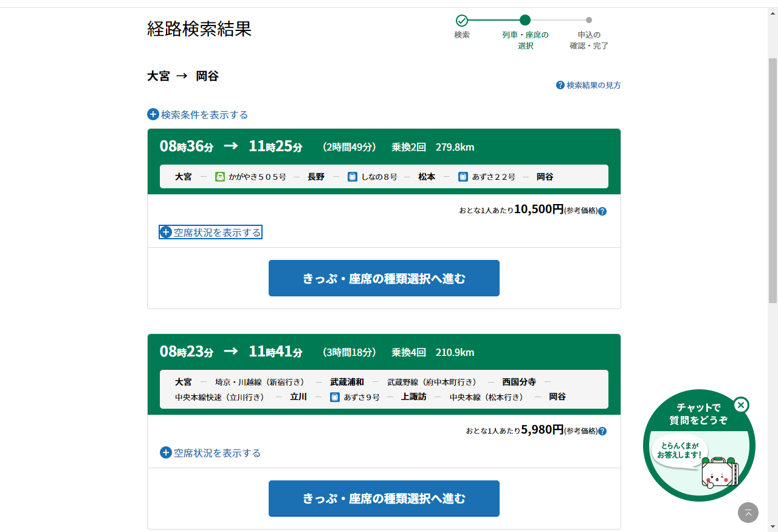This screenshot has width=778, height=532.
Task: Click the Kagayaki 505 shinkansen train icon
Action: 220,177
